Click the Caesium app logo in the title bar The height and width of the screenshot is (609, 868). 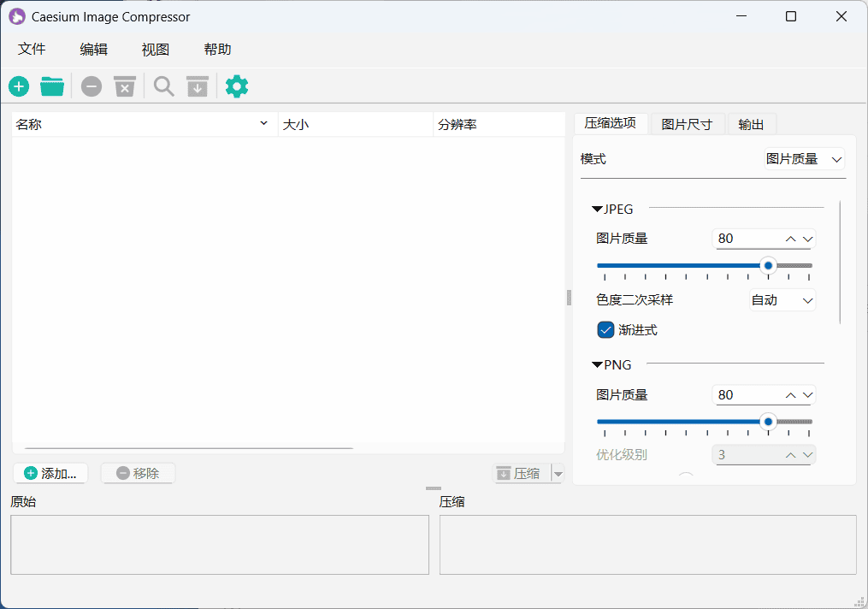(x=17, y=16)
